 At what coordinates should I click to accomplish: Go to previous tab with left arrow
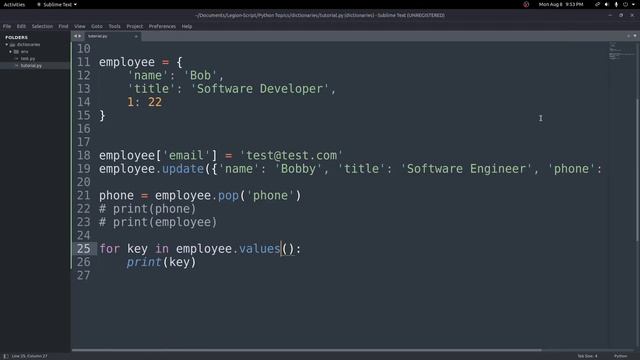click(x=75, y=36)
